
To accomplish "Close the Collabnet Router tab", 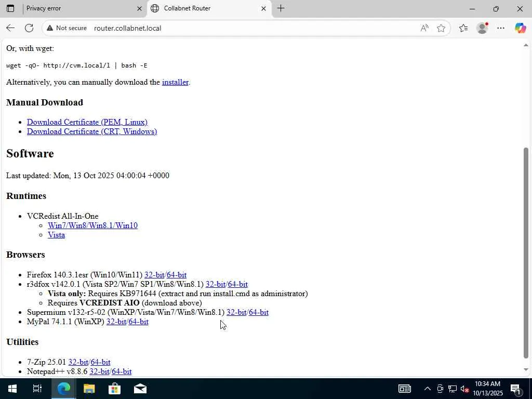I will (263, 8).
